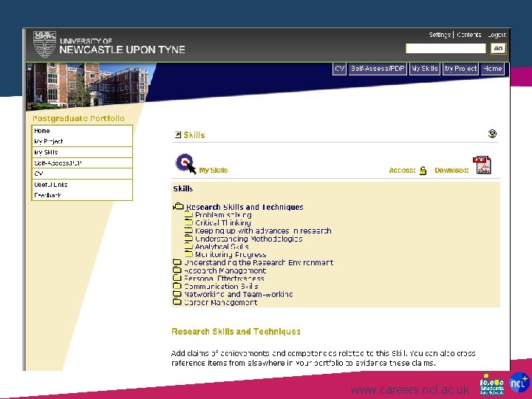Viewport: 532px width, 399px height.
Task: Click folder icon beside Understanding Methodologies
Action: 188,239
